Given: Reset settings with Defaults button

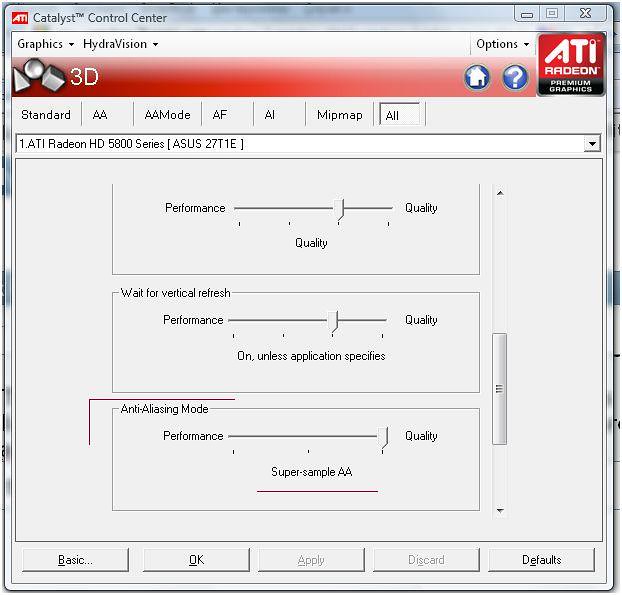Looking at the screenshot, I should [541, 560].
